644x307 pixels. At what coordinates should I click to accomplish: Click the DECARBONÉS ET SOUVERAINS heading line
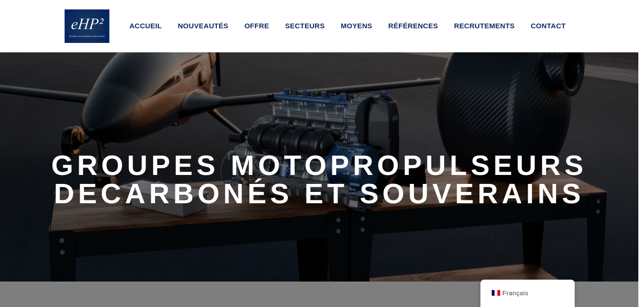tap(319, 194)
